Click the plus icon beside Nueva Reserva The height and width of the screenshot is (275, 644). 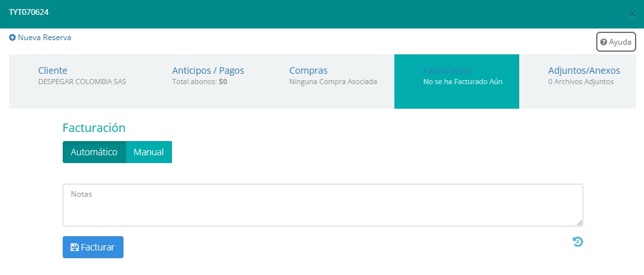[12, 38]
